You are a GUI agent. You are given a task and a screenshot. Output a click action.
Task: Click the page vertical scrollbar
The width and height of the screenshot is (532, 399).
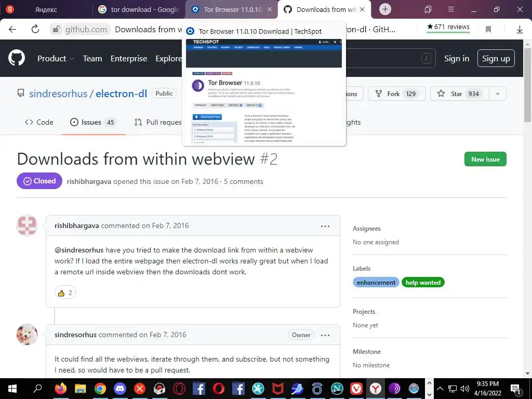click(528, 85)
